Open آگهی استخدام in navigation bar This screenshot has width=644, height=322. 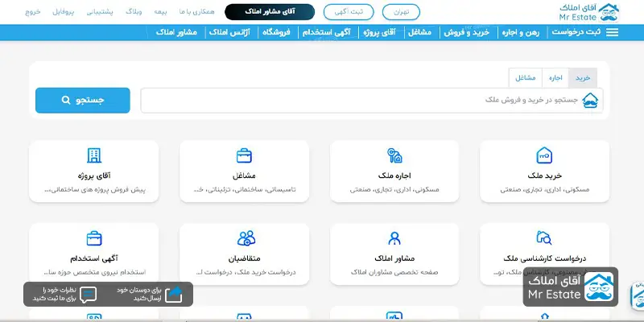pyautogui.click(x=327, y=32)
